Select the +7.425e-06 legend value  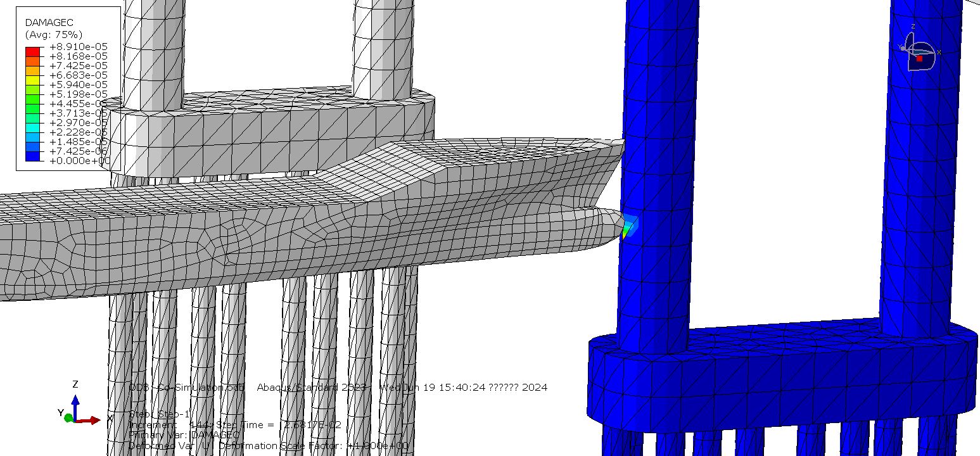tap(78, 151)
